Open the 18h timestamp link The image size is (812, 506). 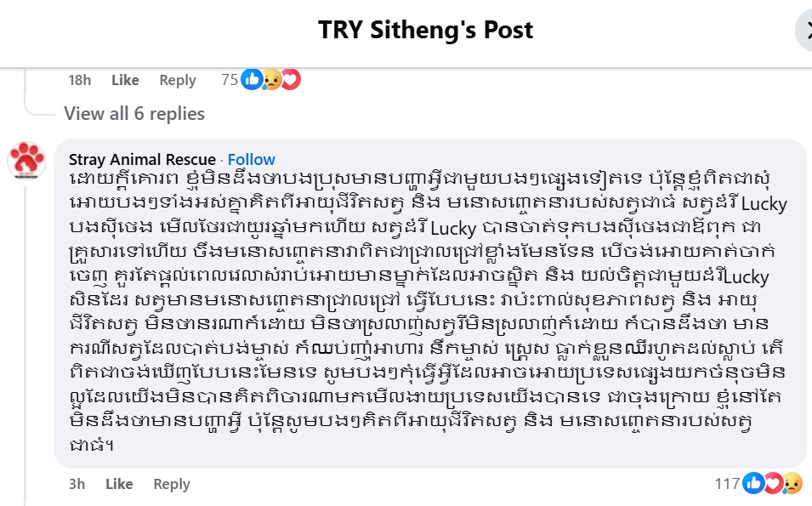pos(80,80)
